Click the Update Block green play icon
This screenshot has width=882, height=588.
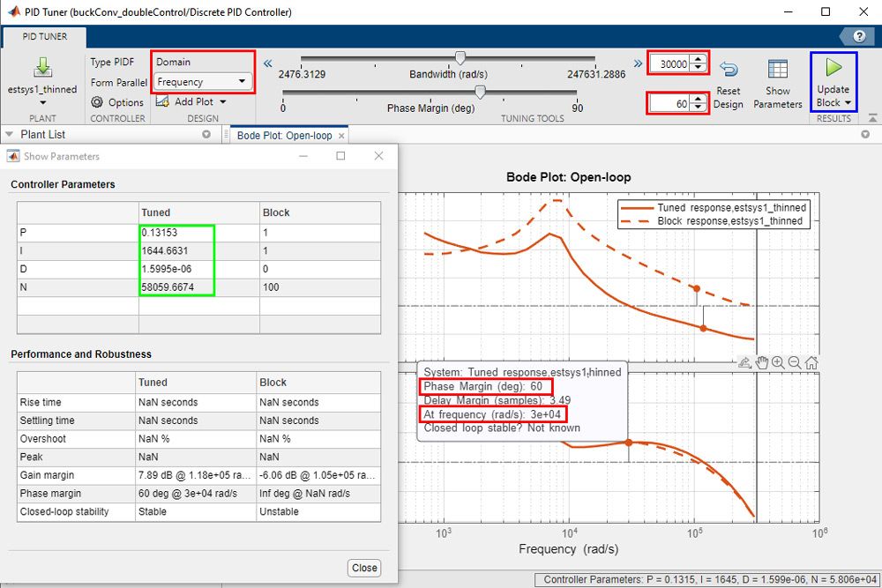pyautogui.click(x=832, y=69)
